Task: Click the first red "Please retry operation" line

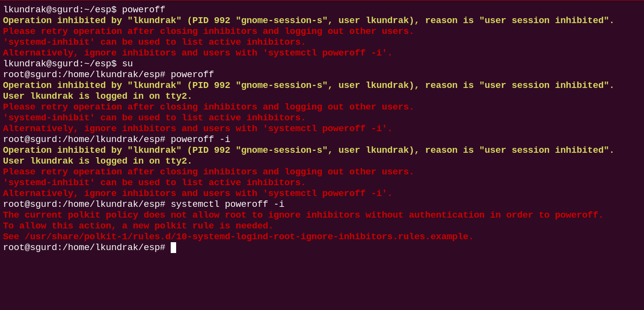Action: [208, 31]
